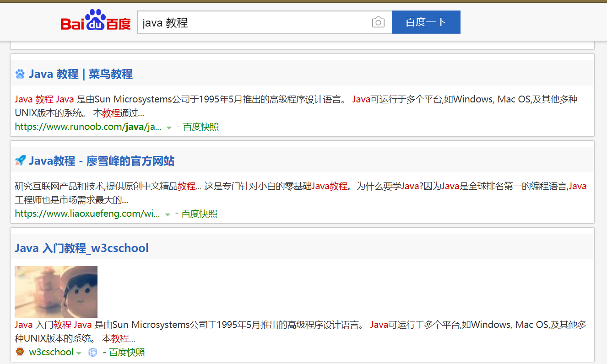Click the w3cschool snippet starting Java 入门教程
Screen dimensions: 607x364
[301, 332]
